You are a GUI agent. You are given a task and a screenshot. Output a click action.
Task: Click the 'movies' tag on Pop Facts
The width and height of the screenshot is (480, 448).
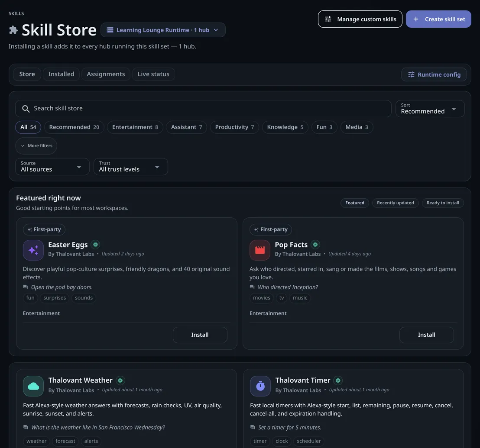261,298
